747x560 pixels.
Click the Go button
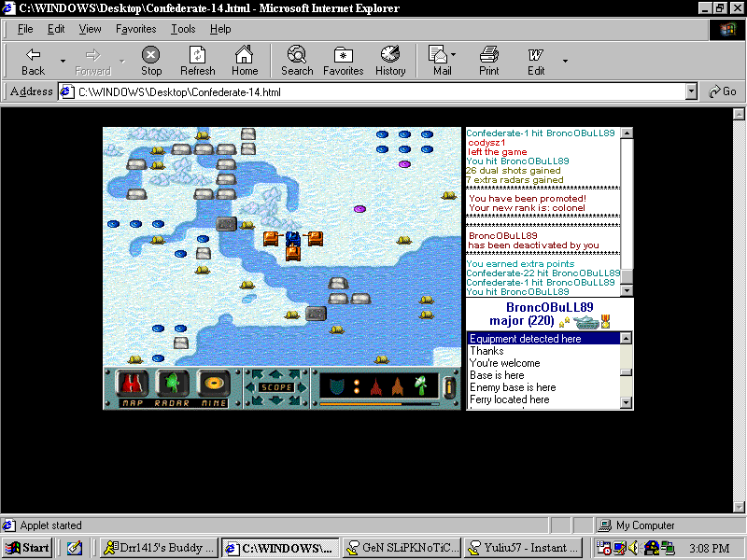tap(723, 91)
